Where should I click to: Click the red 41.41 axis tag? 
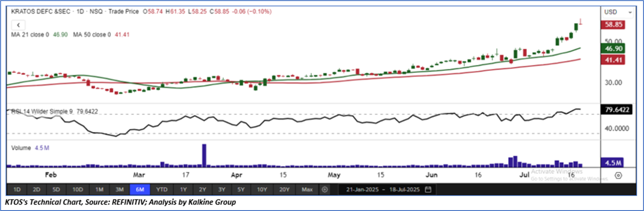pos(613,60)
